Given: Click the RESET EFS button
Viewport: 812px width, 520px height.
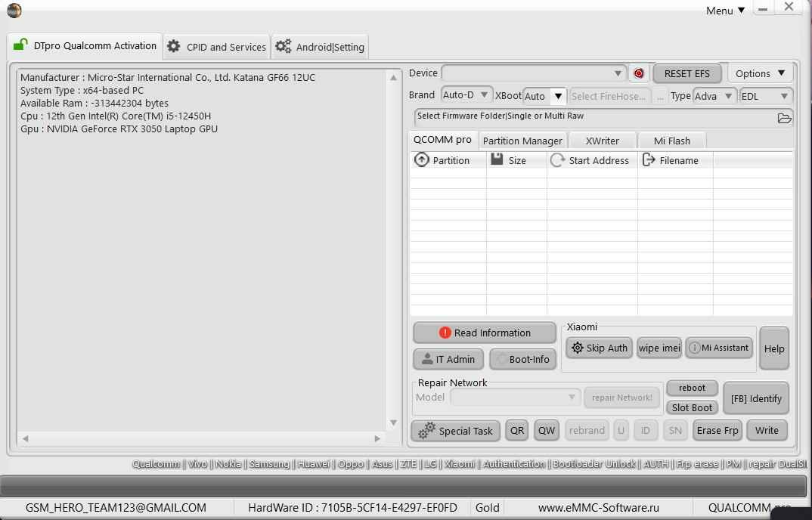Looking at the screenshot, I should [687, 73].
